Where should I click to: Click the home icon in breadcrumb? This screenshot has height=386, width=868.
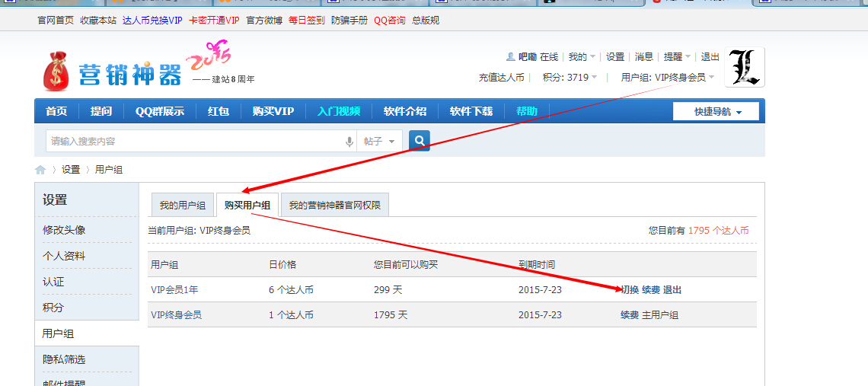point(40,170)
